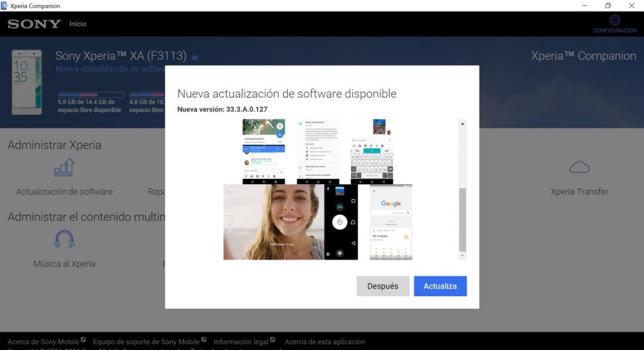Click the Actualiza button
644x350 pixels.
pos(440,286)
